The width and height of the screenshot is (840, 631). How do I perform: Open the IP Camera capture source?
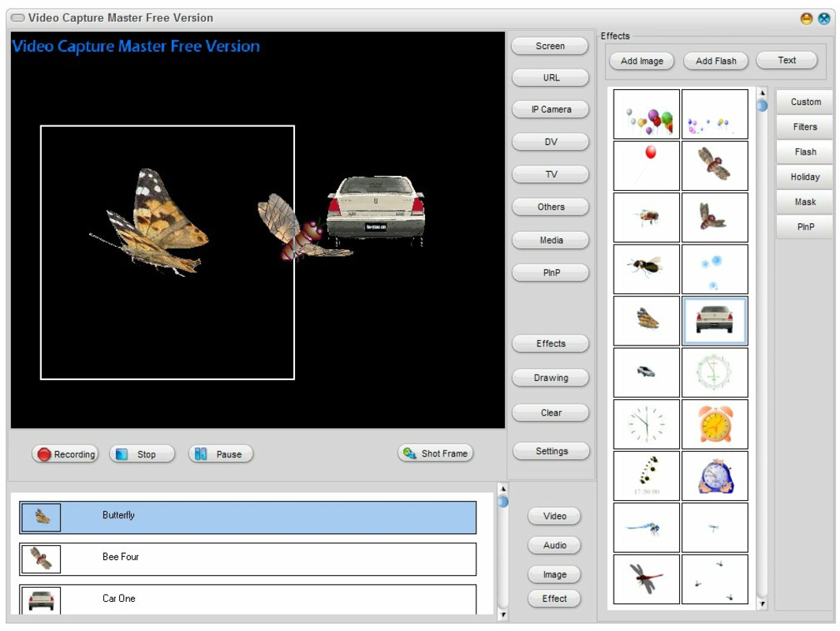550,110
